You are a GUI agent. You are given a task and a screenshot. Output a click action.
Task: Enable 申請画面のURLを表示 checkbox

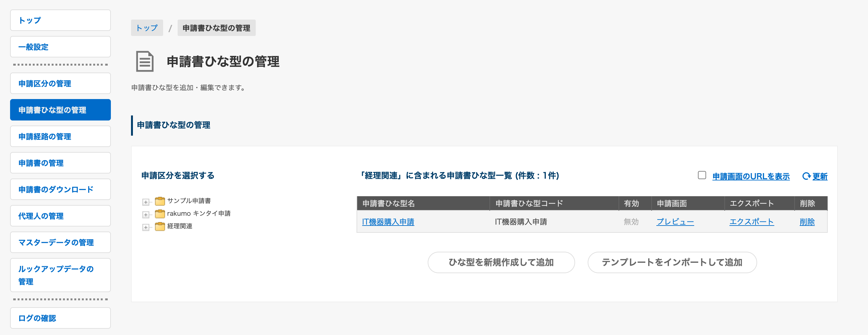click(x=701, y=175)
